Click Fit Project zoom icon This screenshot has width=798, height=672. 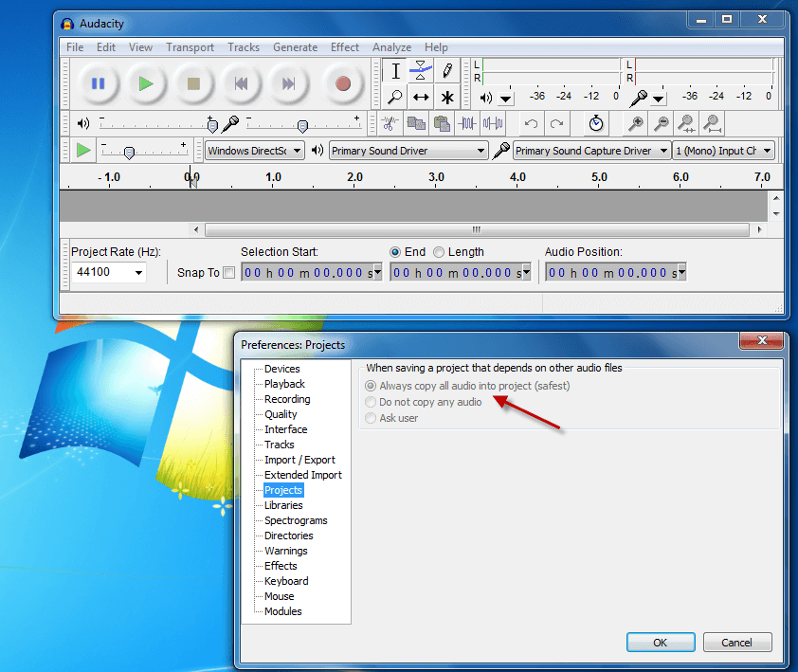tap(713, 124)
